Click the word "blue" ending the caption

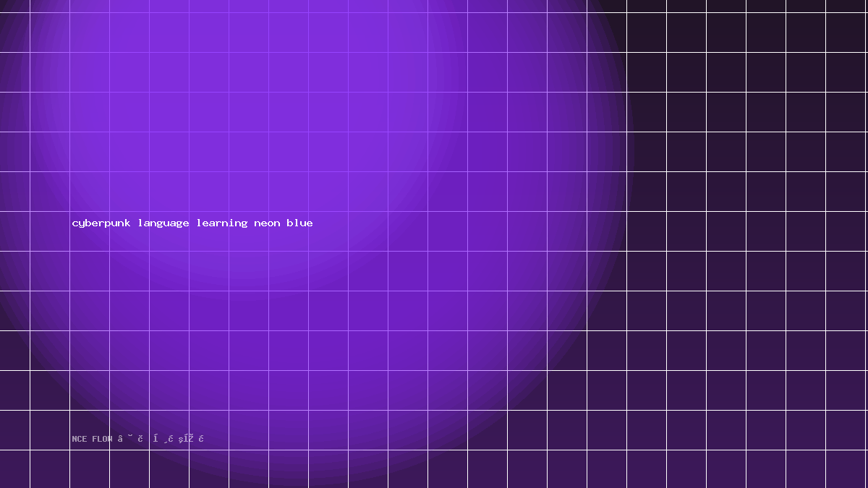pos(299,223)
